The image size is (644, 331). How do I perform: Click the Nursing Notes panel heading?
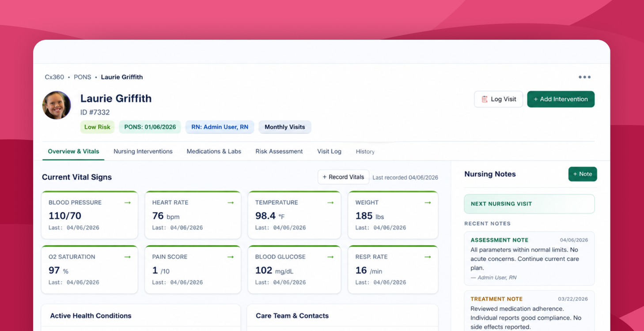[x=490, y=174]
